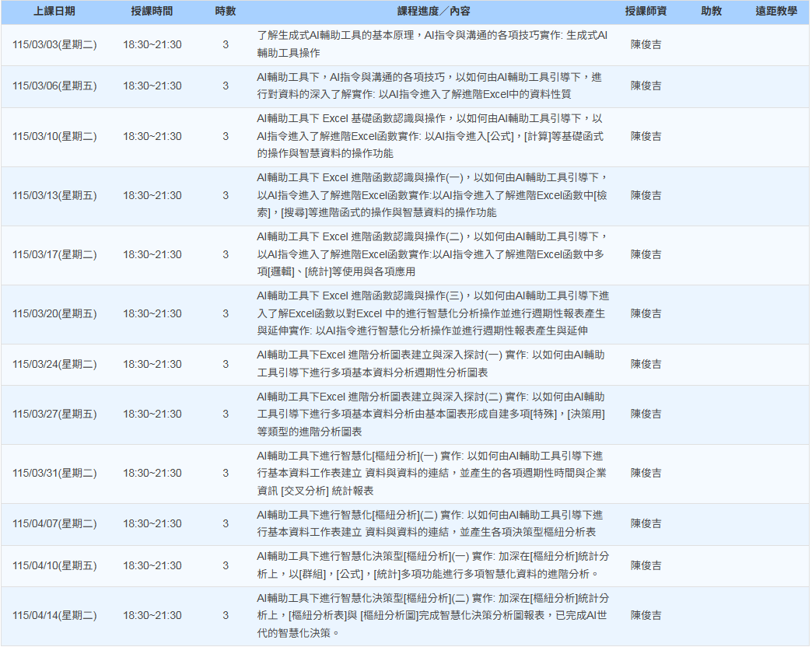Click instructor 陳俊吉 in the 115/03/31 row

click(x=646, y=474)
